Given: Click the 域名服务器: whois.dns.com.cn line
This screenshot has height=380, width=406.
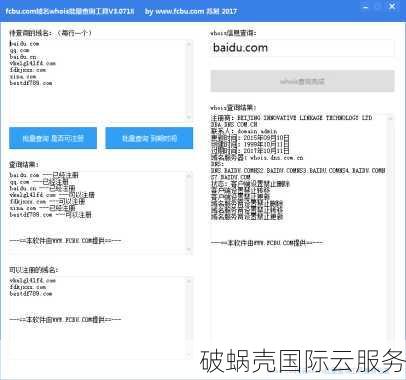Looking at the screenshot, I should point(257,157).
